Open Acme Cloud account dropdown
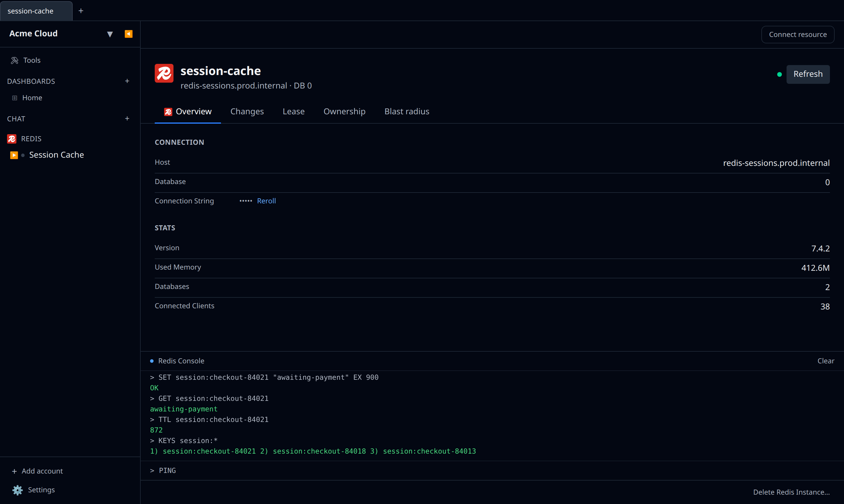Image resolution: width=844 pixels, height=504 pixels. pyautogui.click(x=110, y=34)
